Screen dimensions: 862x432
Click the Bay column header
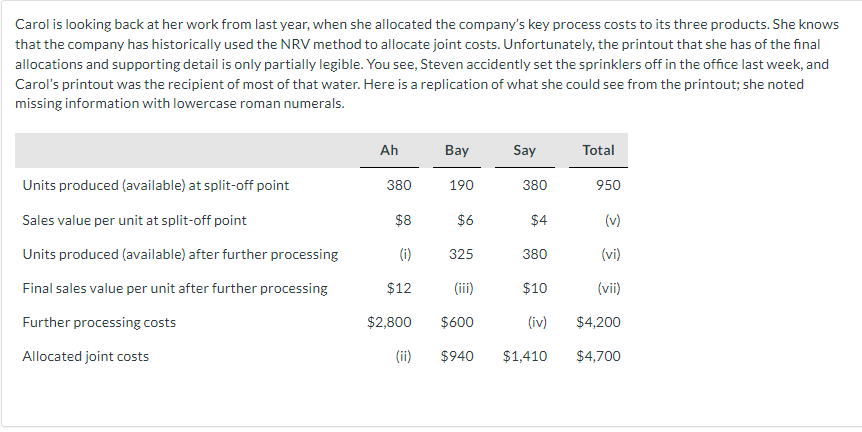coord(456,150)
